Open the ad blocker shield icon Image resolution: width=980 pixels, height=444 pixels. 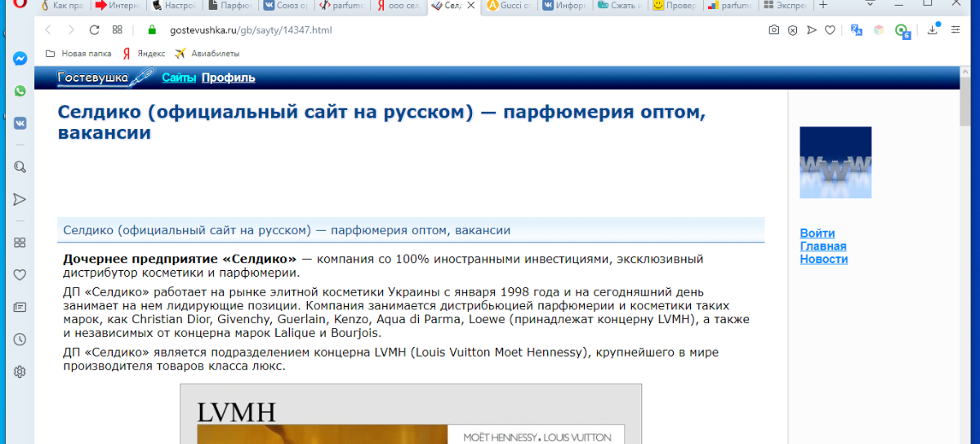792,30
